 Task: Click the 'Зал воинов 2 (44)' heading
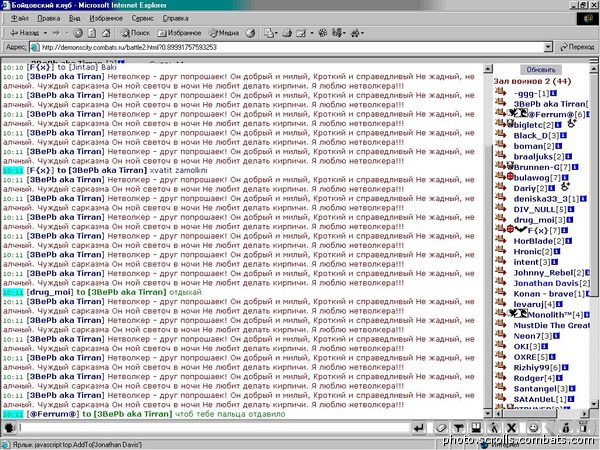532,81
